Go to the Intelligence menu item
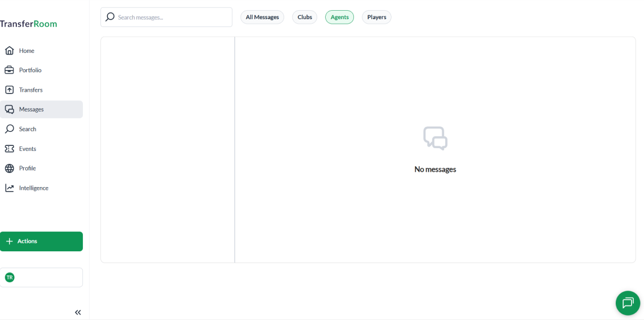The height and width of the screenshot is (320, 644). pos(34,188)
